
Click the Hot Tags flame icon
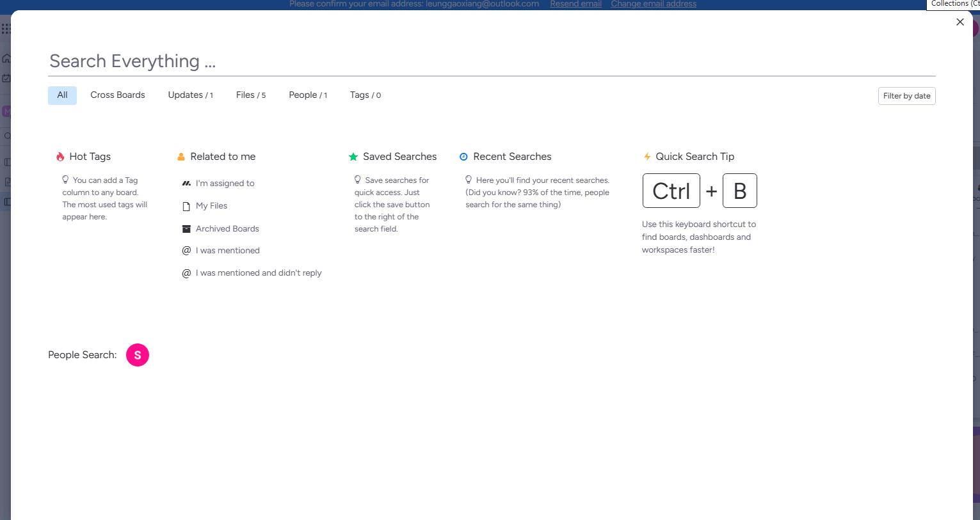click(60, 157)
